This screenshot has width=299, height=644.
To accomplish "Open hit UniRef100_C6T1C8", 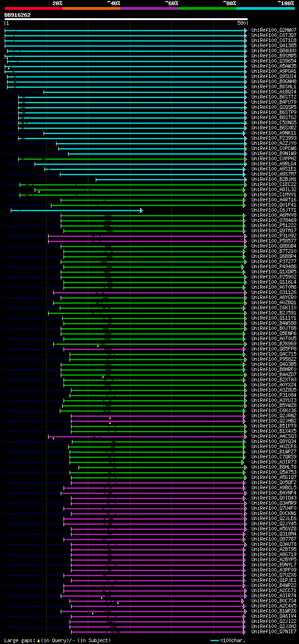I will click(274, 40).
